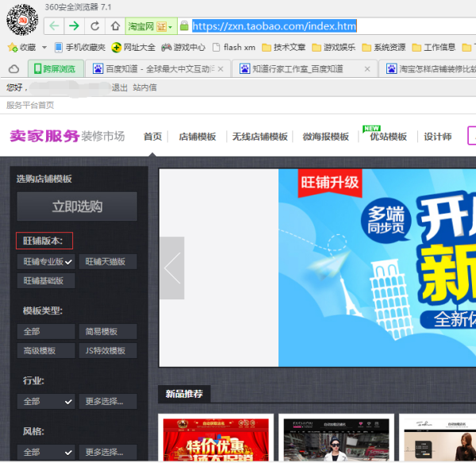This screenshot has height=463, width=476.
Task: Click the favorites star icon
Action: tap(13, 48)
